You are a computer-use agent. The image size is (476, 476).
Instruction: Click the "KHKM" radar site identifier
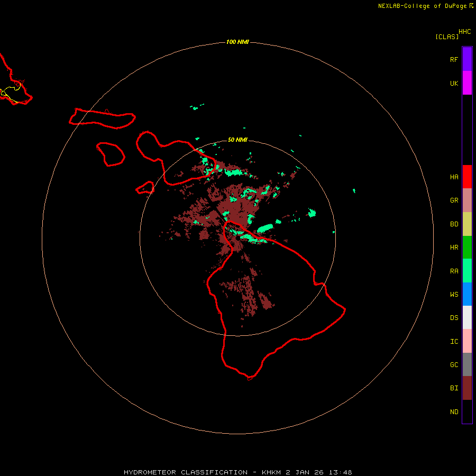tap(271, 472)
